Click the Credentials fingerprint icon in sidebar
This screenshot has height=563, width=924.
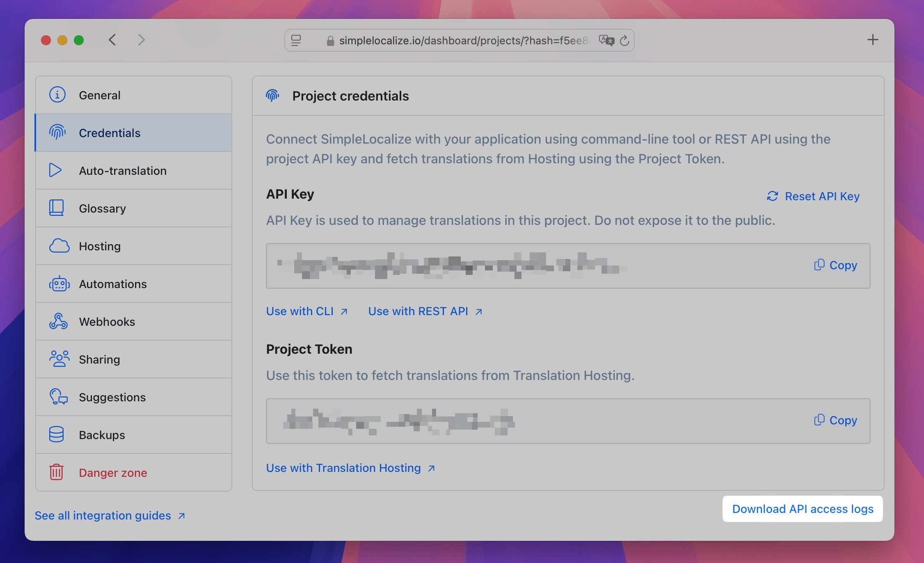pyautogui.click(x=57, y=132)
